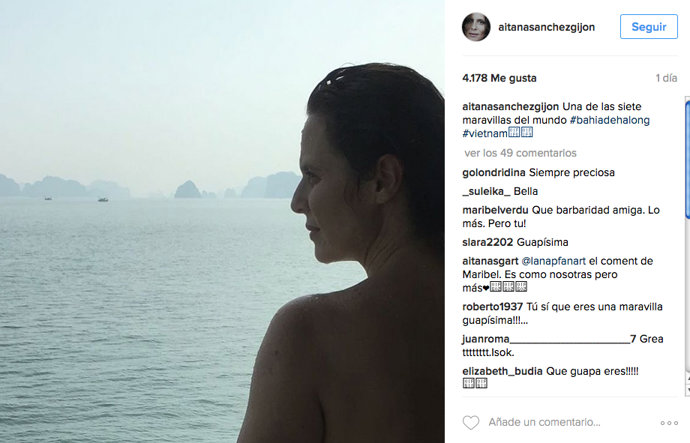Open roberto1937 commenter profile
Viewport: 690px width, 443px height.
[492, 307]
